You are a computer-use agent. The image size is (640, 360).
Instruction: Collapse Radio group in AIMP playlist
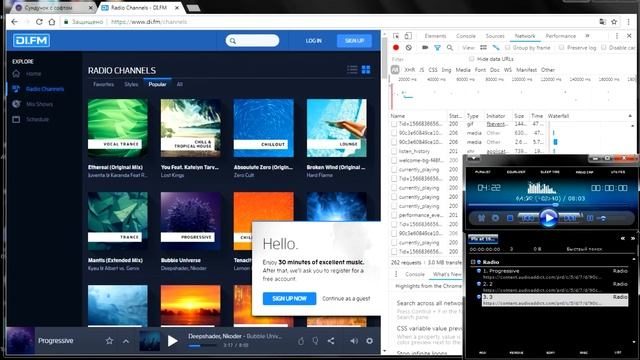click(x=473, y=262)
